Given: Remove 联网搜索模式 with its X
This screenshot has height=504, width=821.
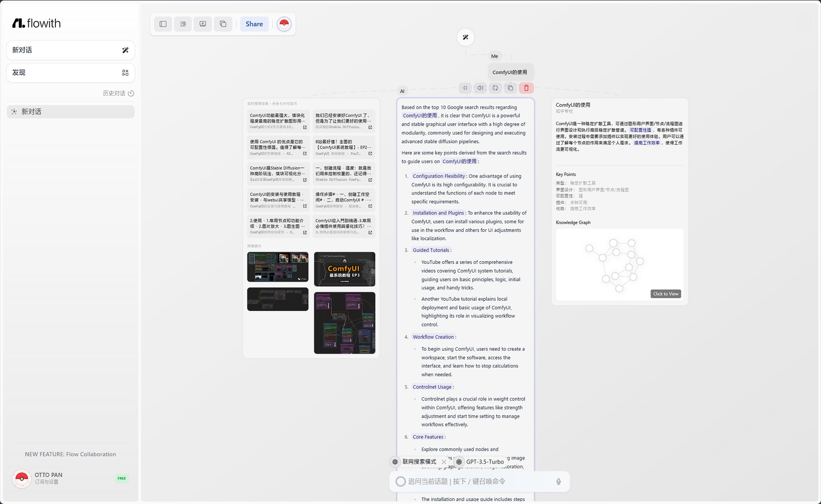Looking at the screenshot, I should pyautogui.click(x=444, y=462).
